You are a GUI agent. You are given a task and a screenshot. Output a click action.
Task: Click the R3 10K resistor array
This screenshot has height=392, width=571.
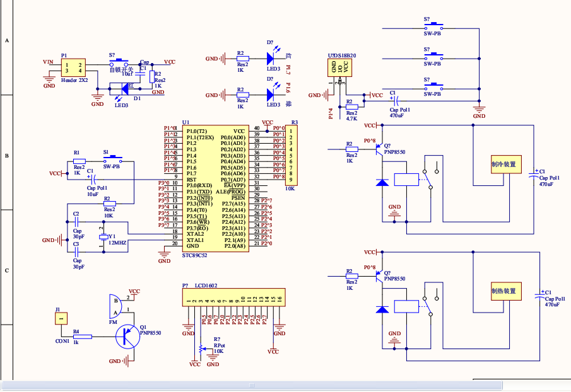pyautogui.click(x=291, y=155)
